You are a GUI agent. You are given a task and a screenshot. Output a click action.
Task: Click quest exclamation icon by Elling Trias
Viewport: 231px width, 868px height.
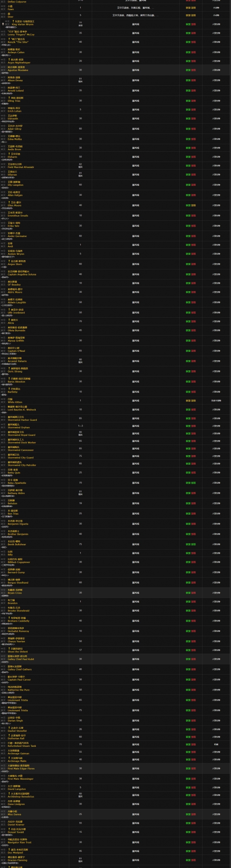(x=9, y=98)
